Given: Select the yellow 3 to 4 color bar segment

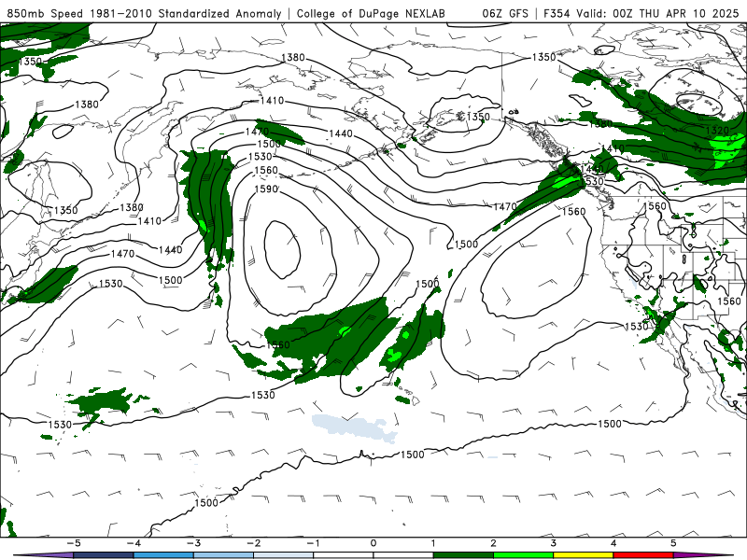Looking at the screenshot, I should tap(583, 555).
